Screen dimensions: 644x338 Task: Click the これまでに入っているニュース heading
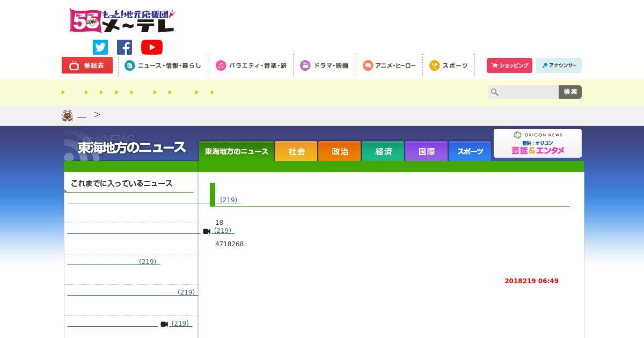(122, 183)
